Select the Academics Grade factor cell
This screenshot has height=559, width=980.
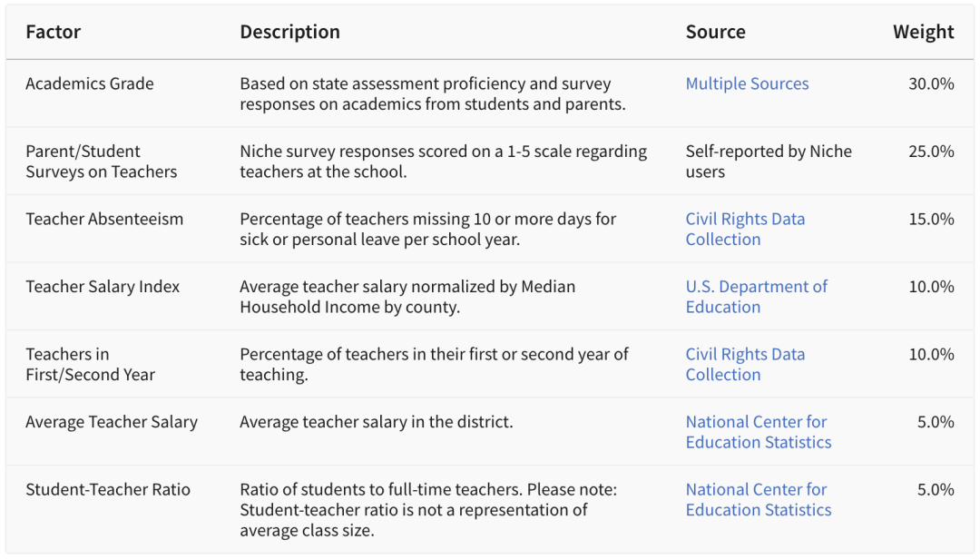coord(90,83)
